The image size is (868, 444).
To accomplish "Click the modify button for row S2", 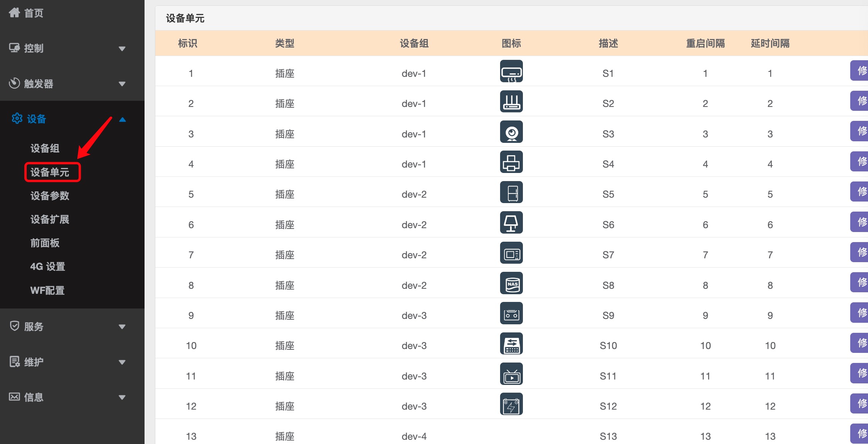I will point(859,101).
